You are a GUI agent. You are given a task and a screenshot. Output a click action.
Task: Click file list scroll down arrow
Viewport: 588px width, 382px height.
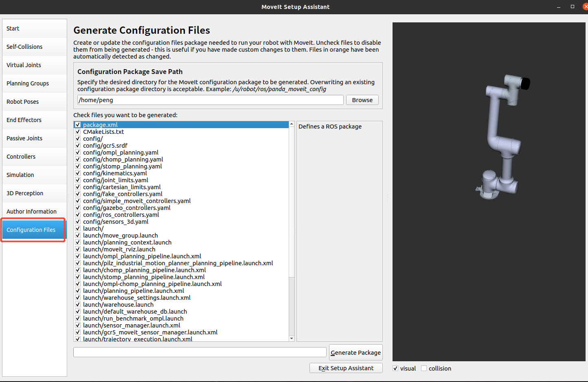292,338
